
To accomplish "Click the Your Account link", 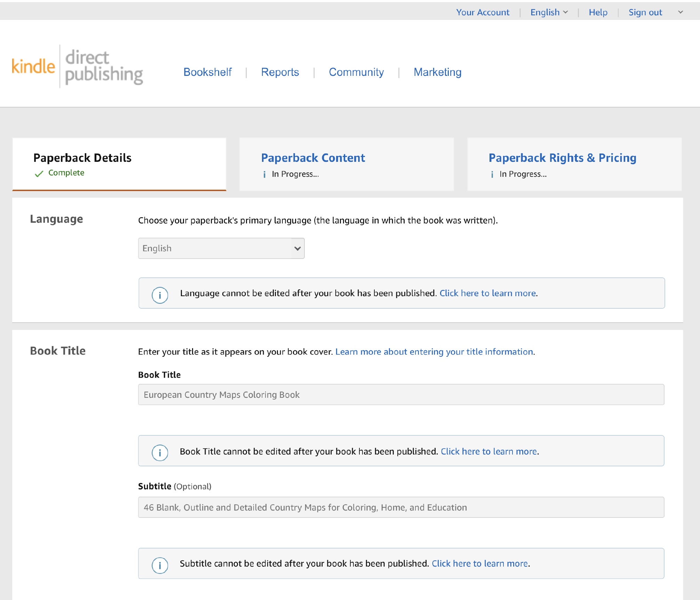I will point(483,12).
